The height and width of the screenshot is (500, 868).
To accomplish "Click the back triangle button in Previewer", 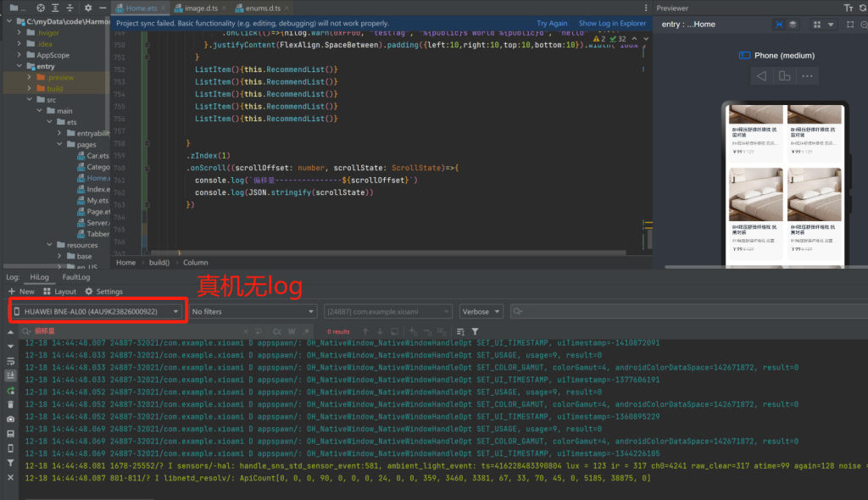I will click(761, 76).
